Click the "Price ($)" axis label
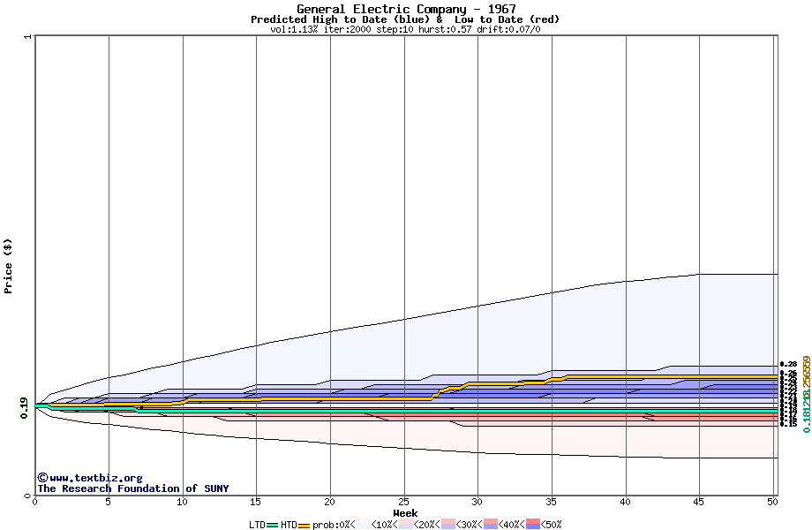The width and height of the screenshot is (812, 530). coord(8,266)
